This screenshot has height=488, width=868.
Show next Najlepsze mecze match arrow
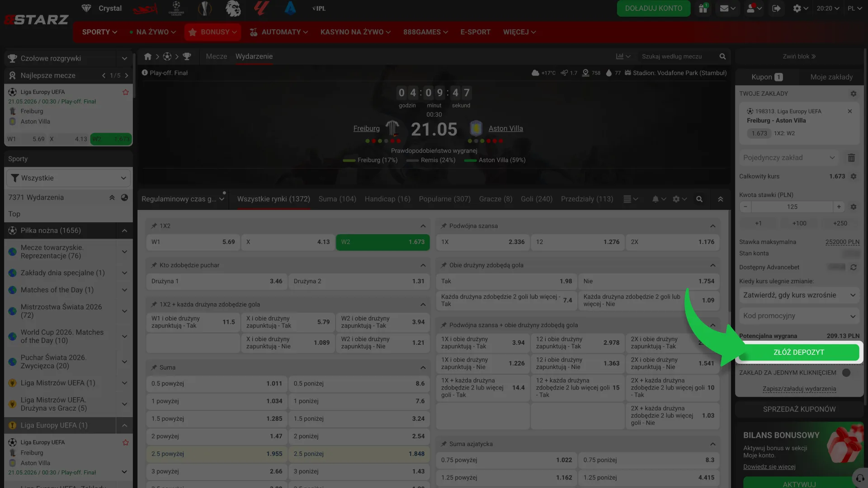click(x=127, y=75)
